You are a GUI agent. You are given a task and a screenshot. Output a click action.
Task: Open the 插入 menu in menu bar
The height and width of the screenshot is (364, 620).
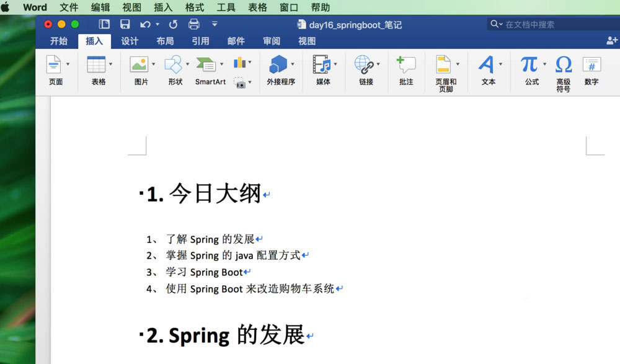(163, 7)
